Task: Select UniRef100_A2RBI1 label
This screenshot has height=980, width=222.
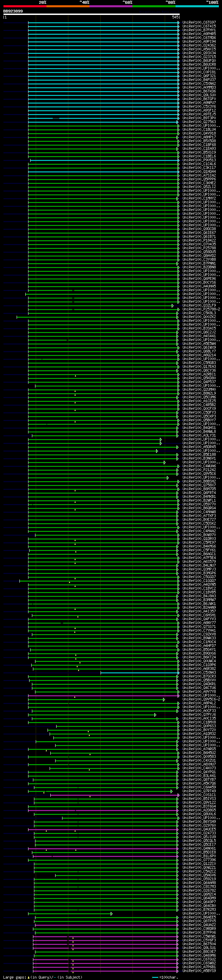Action: pos(199,374)
